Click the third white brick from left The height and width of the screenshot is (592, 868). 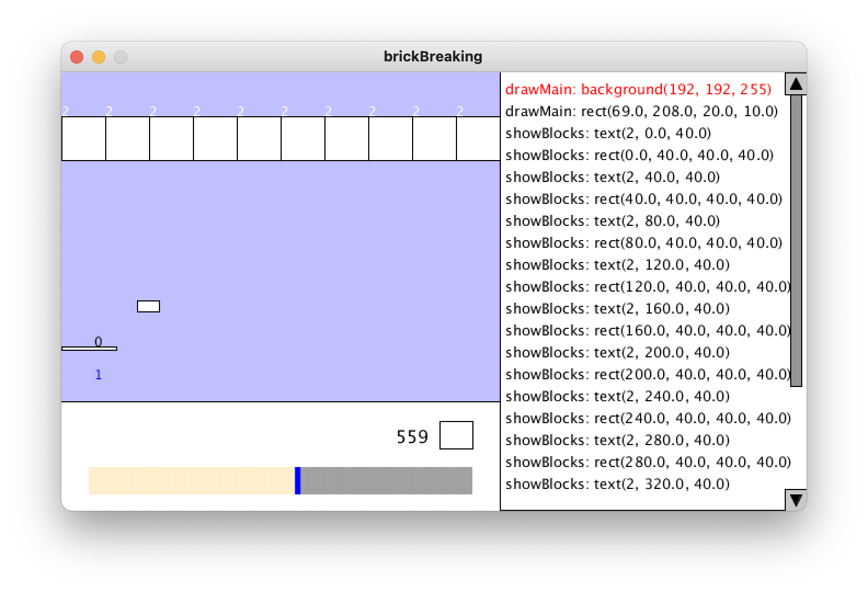point(172,139)
